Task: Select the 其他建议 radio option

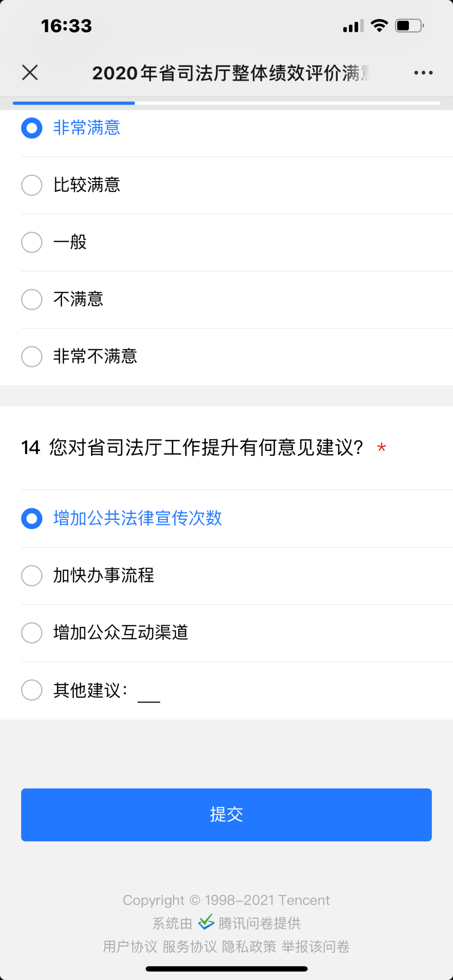Action: [x=32, y=690]
